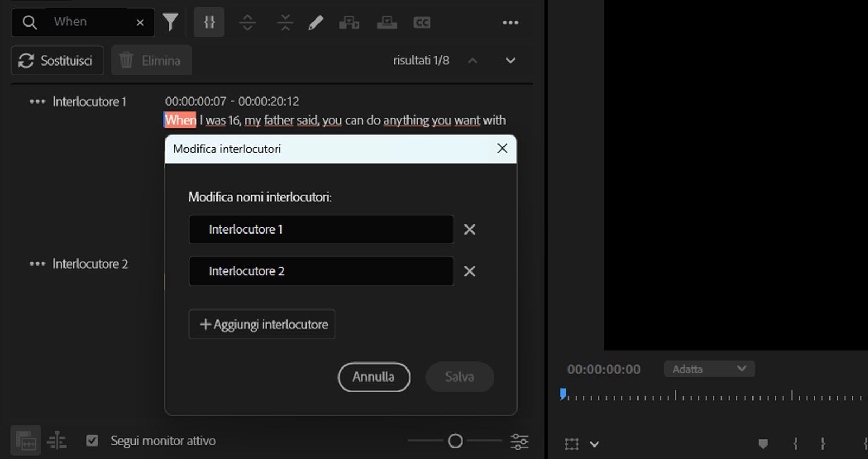Select the Interlocutore 1 speaker label

90,101
